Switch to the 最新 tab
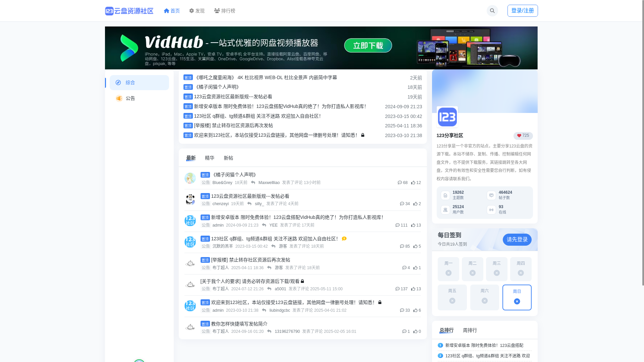The image size is (644, 362). click(x=191, y=158)
